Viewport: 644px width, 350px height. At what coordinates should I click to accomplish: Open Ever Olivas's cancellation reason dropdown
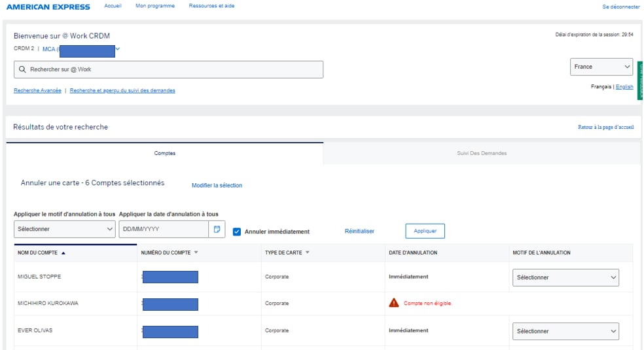[565, 332]
